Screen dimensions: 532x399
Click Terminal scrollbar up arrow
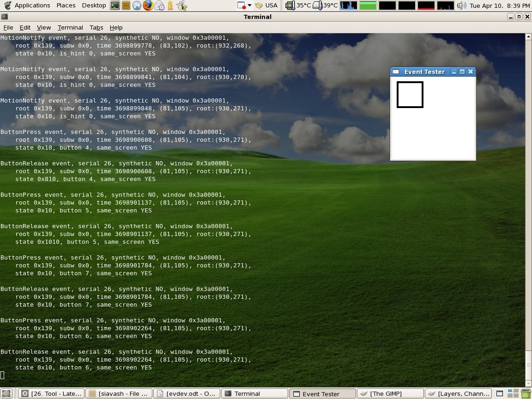pyautogui.click(x=528, y=36)
